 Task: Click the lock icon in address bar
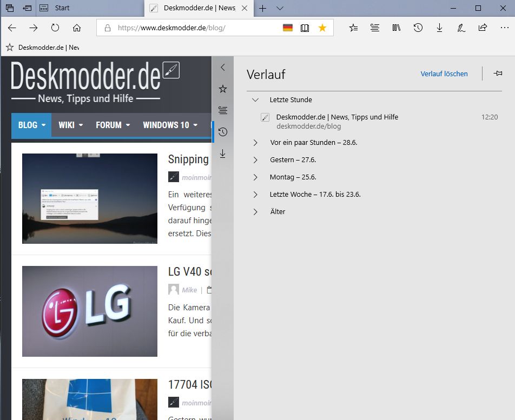click(x=108, y=28)
